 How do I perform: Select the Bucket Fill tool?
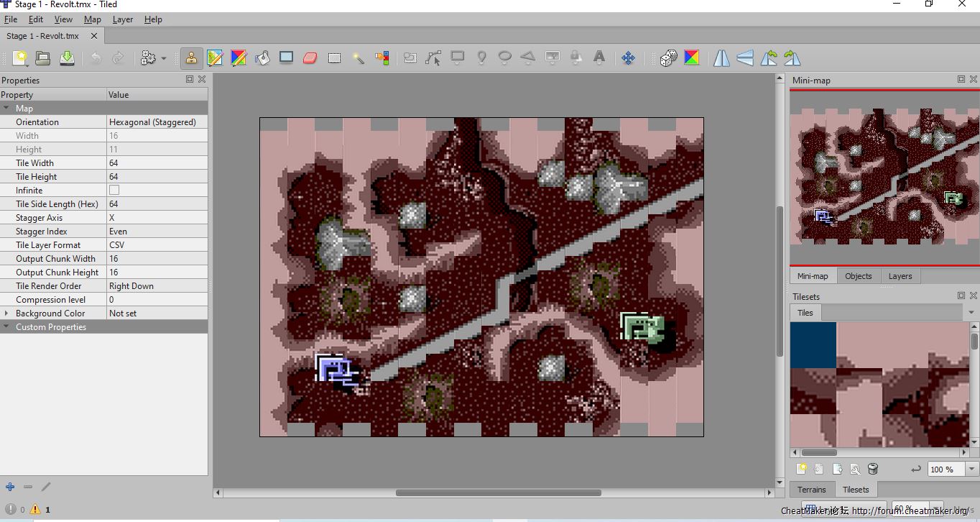click(x=262, y=58)
